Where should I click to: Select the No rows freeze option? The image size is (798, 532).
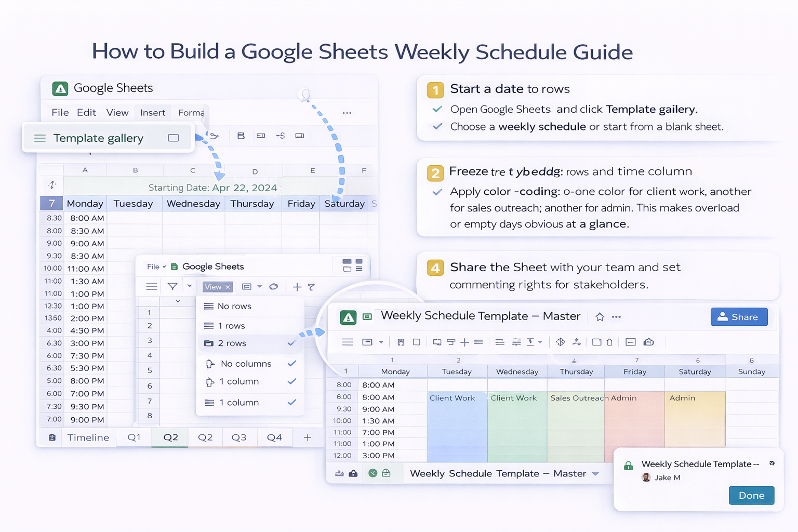[250, 306]
